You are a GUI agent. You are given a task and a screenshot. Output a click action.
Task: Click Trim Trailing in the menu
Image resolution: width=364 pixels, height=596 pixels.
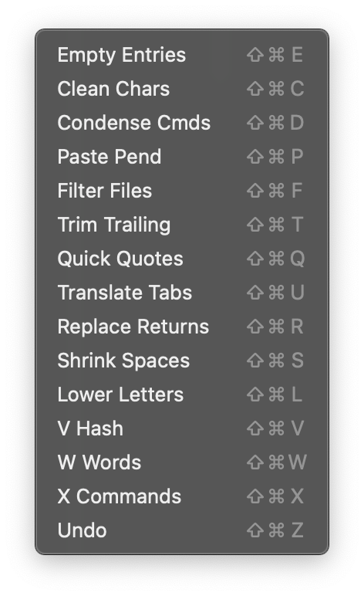pyautogui.click(x=182, y=225)
